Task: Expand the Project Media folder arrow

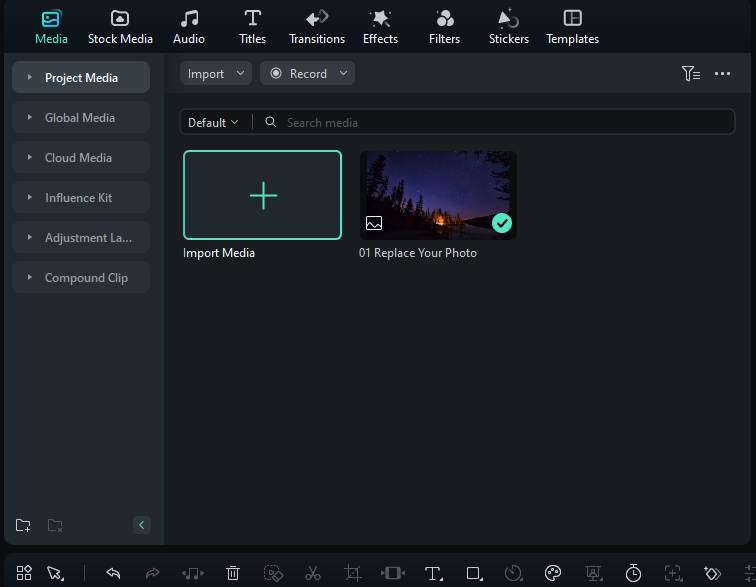Action: (29, 77)
